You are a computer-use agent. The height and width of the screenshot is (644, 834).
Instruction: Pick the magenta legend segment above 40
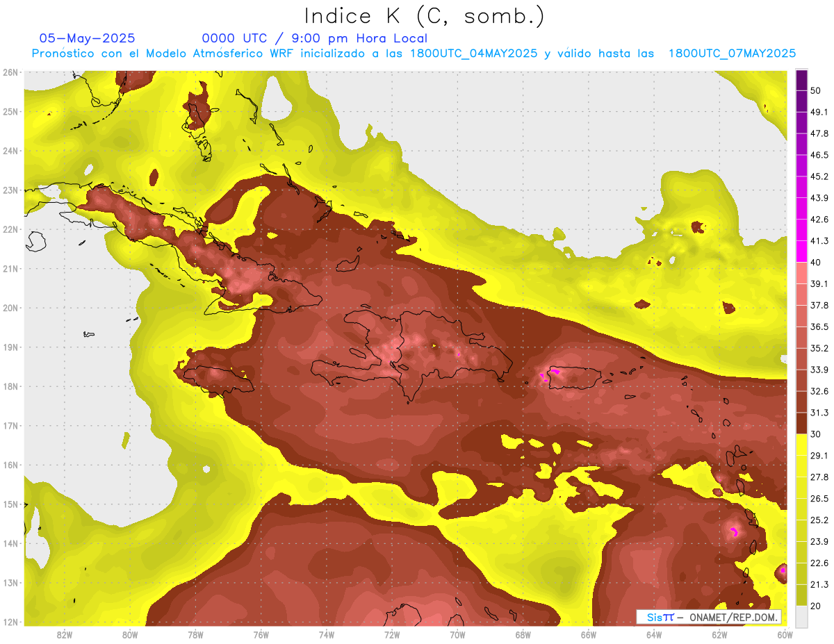tap(801, 251)
